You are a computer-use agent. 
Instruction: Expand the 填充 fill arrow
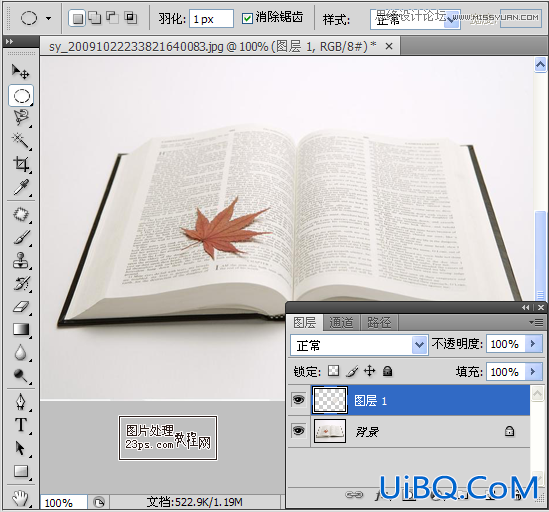point(533,371)
